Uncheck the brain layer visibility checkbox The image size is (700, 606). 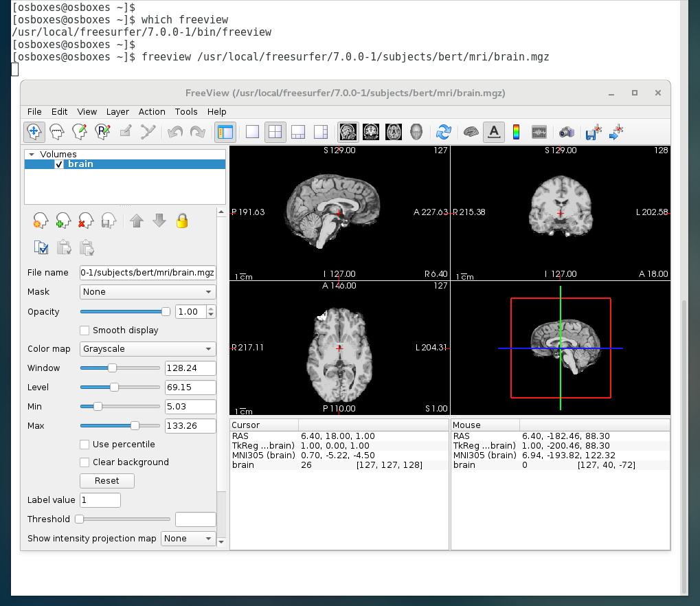click(59, 164)
